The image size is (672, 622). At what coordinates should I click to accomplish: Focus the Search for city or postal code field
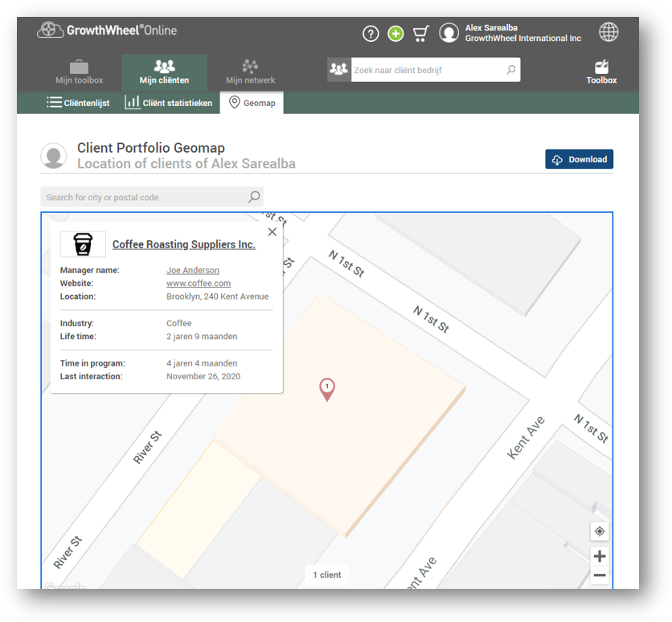(x=152, y=197)
